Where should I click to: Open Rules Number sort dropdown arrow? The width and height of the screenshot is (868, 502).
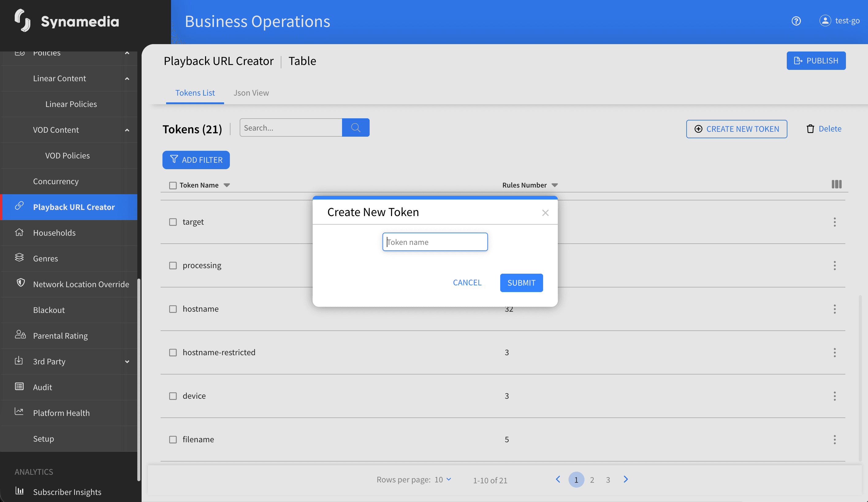[x=554, y=185]
